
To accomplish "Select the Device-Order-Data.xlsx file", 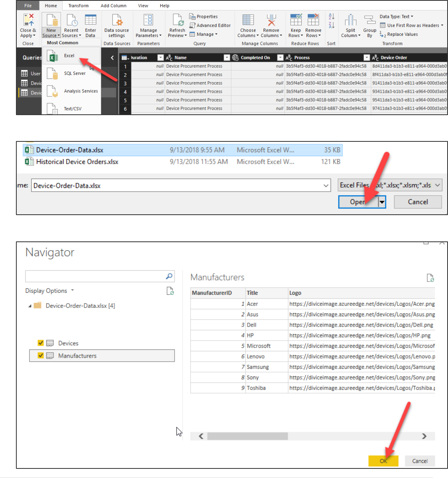I will coord(183,150).
